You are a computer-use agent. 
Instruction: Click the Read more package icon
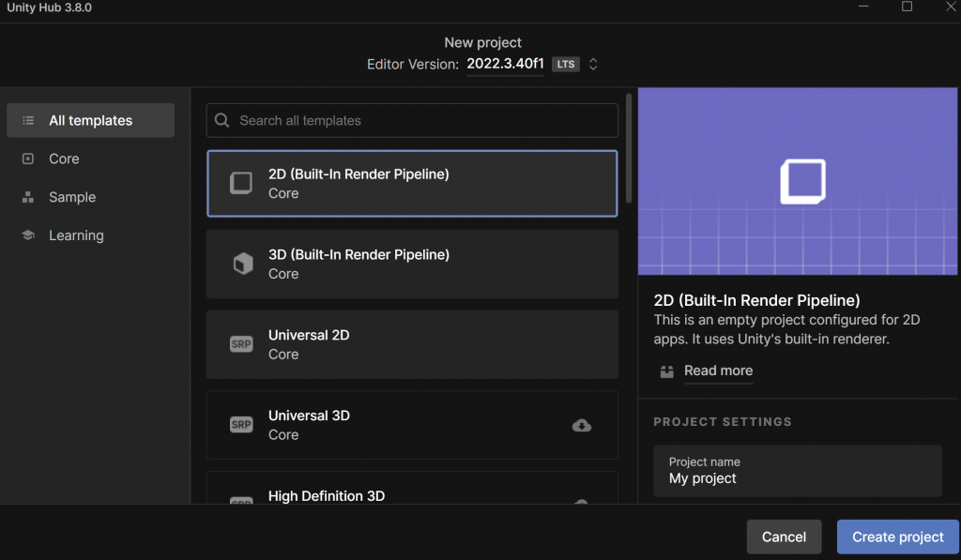[x=667, y=371]
